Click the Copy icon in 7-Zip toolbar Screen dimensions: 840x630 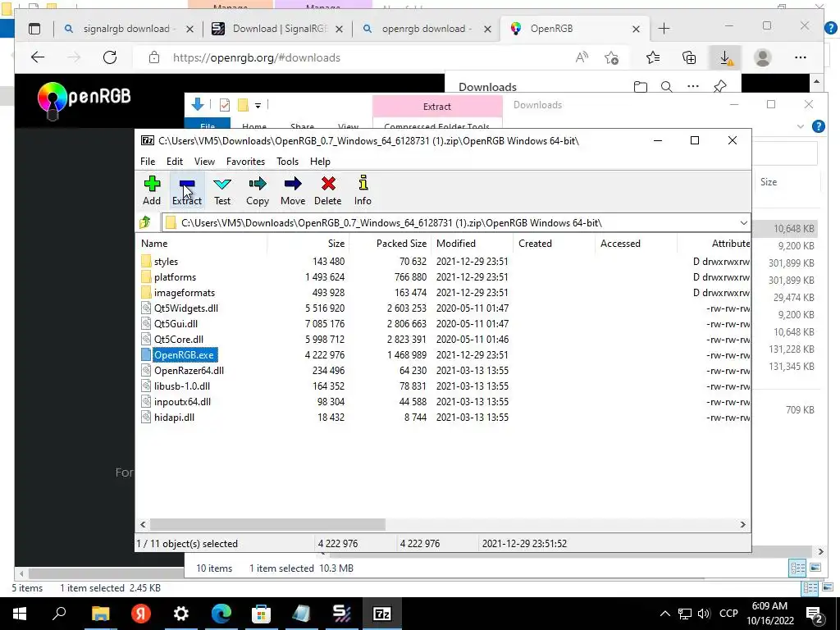257,190
